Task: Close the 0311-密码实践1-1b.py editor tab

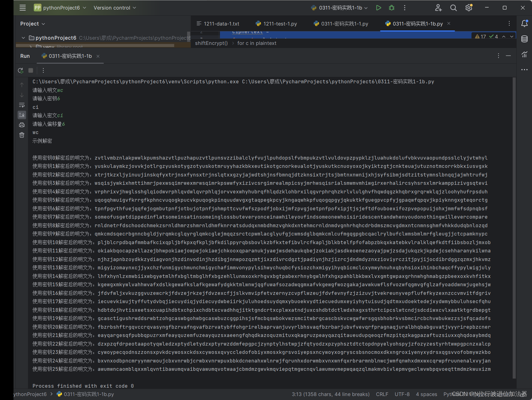Action: pos(449,23)
